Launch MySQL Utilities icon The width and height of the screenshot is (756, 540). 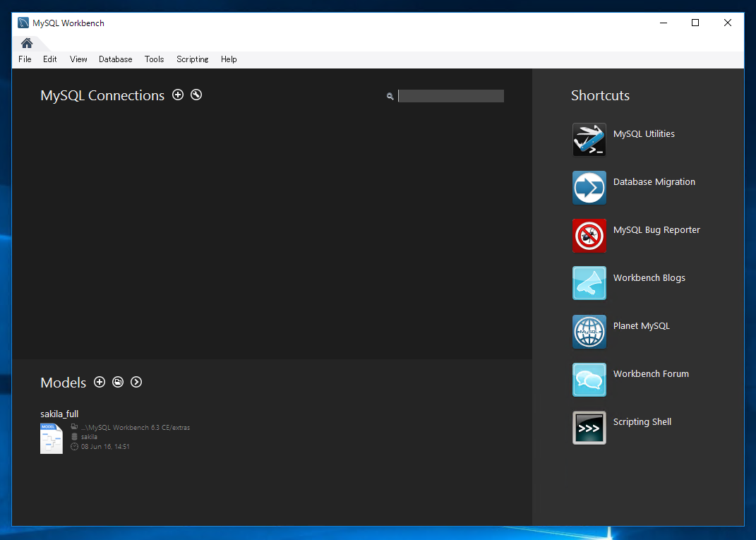pos(589,139)
